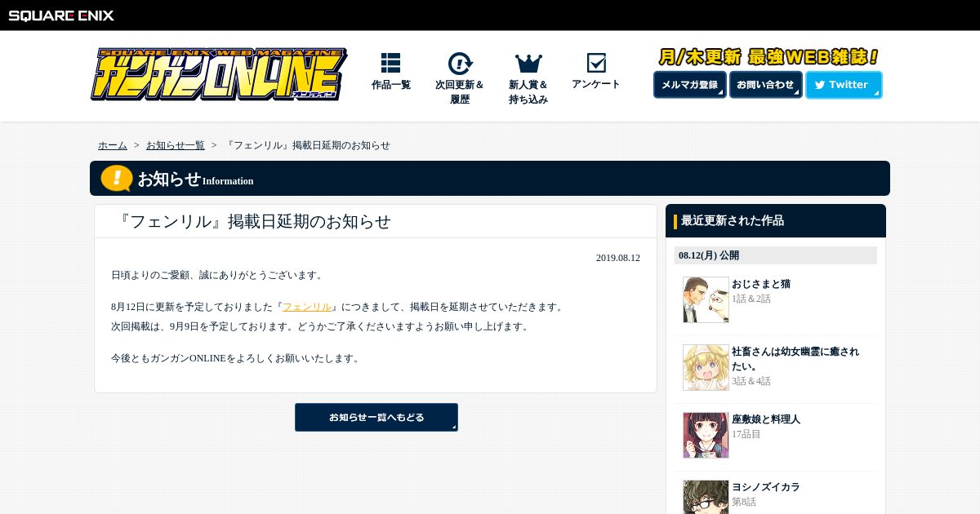
Task: Open the 作品一覧 menu label
Action: click(391, 85)
